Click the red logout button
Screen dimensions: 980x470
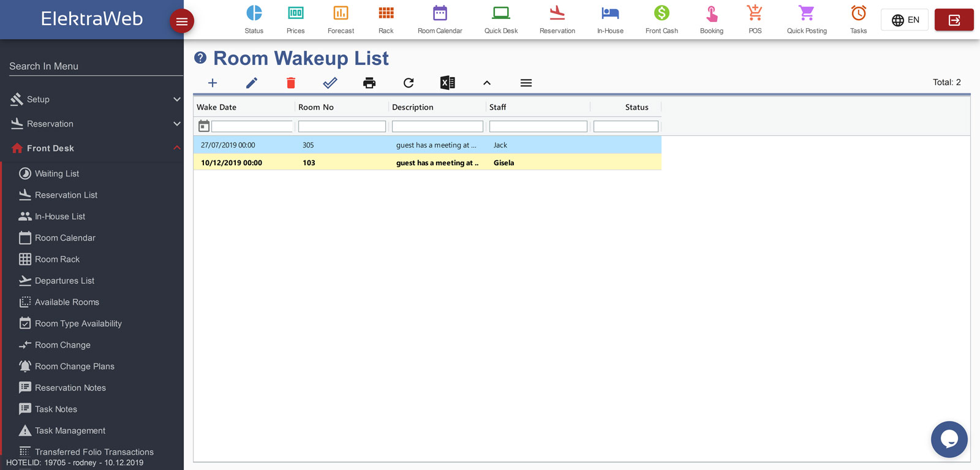point(954,20)
